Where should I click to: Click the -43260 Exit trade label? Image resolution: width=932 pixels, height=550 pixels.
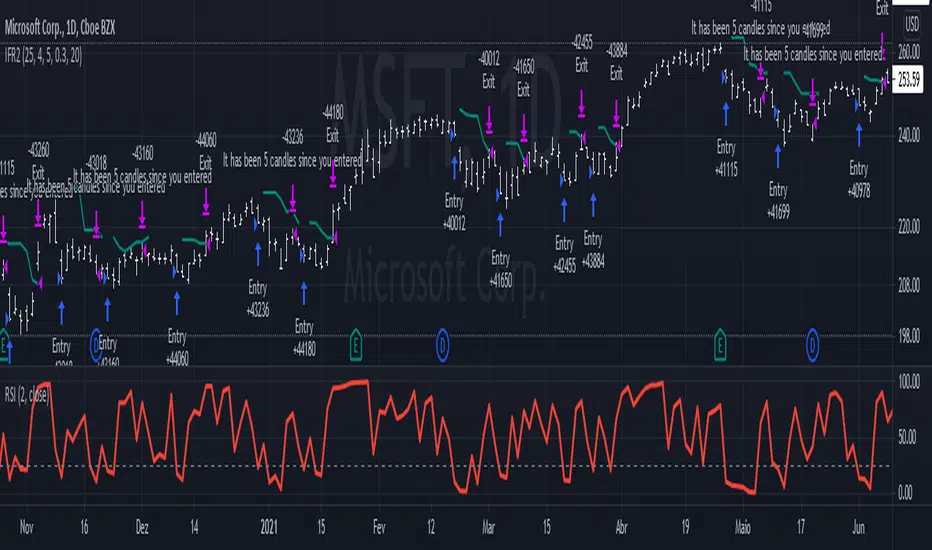[38, 161]
